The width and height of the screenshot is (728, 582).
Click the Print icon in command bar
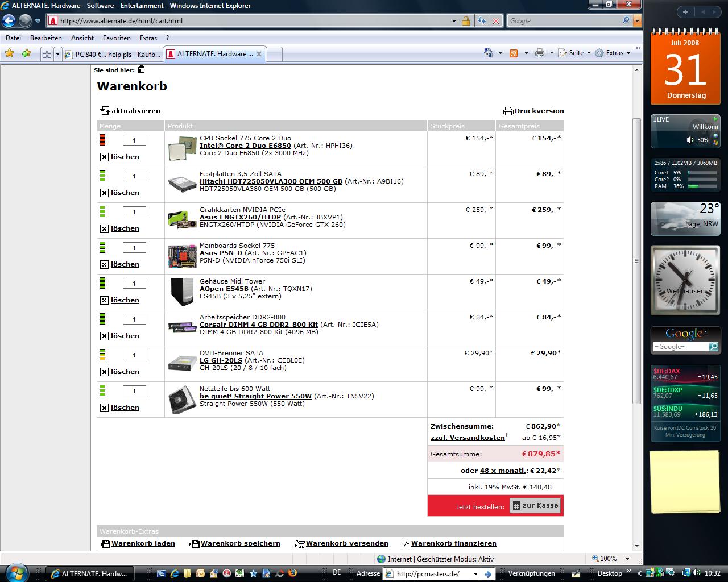540,53
